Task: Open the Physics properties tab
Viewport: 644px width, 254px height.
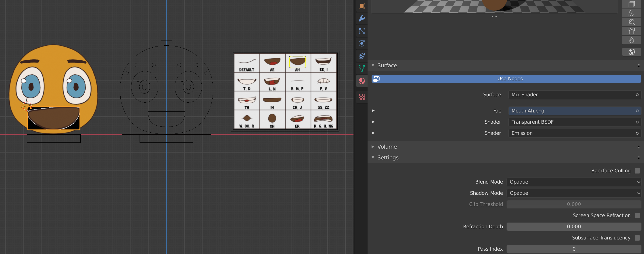Action: pyautogui.click(x=362, y=43)
